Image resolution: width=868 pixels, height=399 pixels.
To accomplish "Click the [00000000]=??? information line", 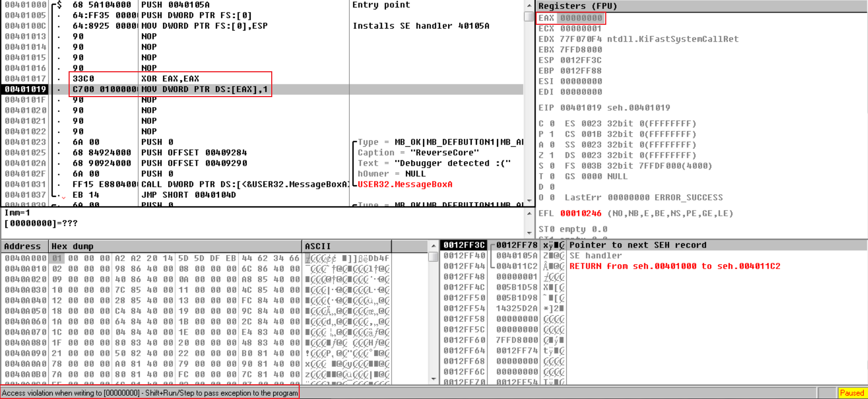I will (41, 223).
